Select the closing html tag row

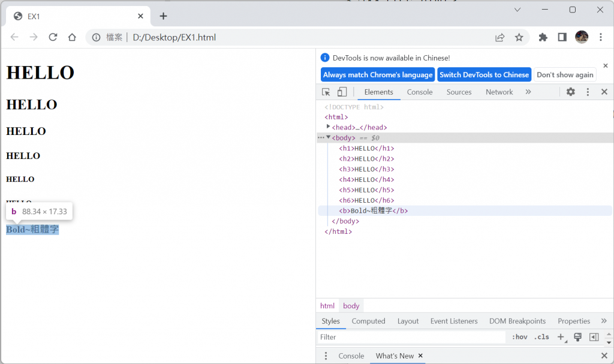338,231
